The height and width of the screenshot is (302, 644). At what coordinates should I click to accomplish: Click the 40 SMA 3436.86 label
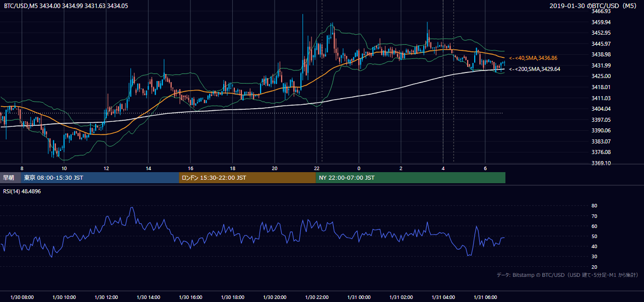pos(533,58)
